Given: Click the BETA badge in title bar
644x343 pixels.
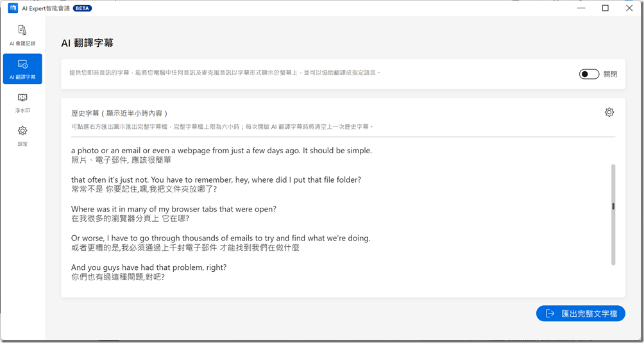Looking at the screenshot, I should pos(82,8).
